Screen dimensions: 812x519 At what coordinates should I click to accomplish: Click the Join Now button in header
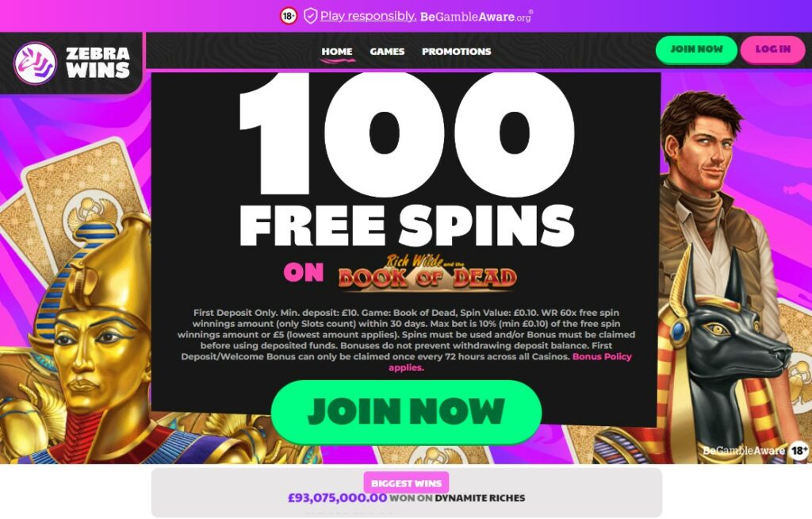[x=696, y=49]
